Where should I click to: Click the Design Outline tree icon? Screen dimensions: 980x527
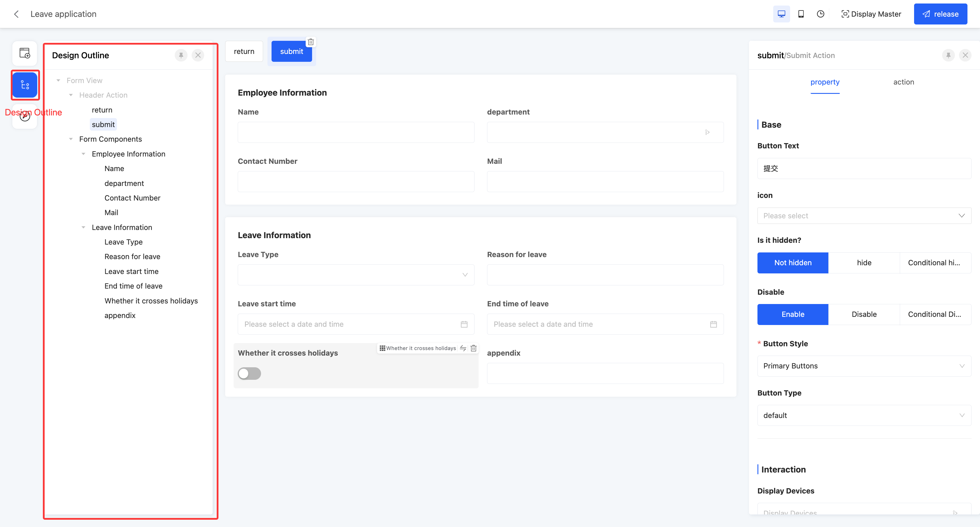(x=25, y=85)
